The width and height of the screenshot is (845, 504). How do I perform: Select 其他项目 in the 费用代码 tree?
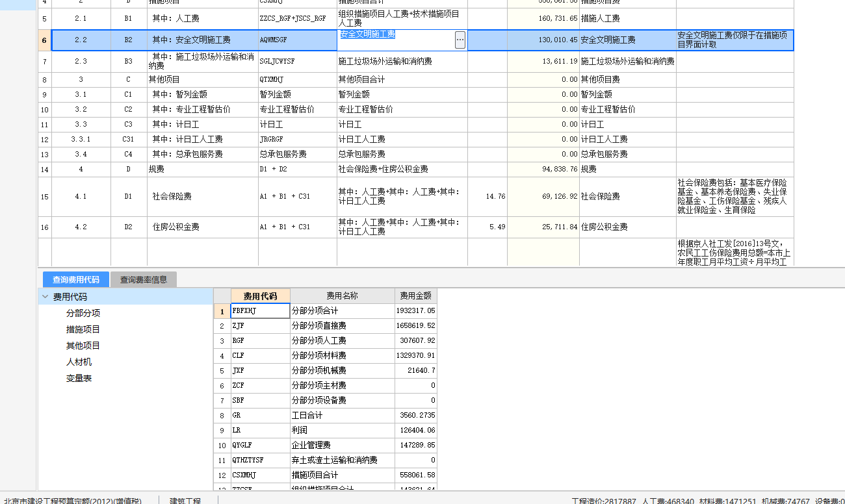coord(83,346)
